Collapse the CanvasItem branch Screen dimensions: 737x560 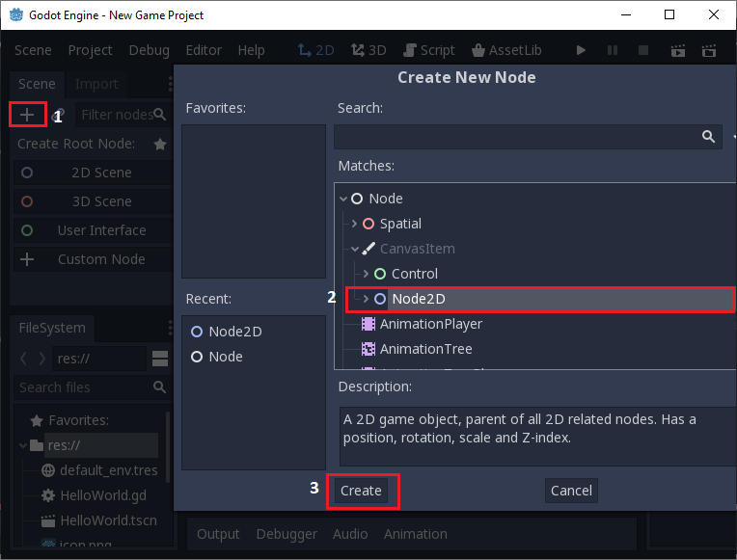[x=355, y=249]
